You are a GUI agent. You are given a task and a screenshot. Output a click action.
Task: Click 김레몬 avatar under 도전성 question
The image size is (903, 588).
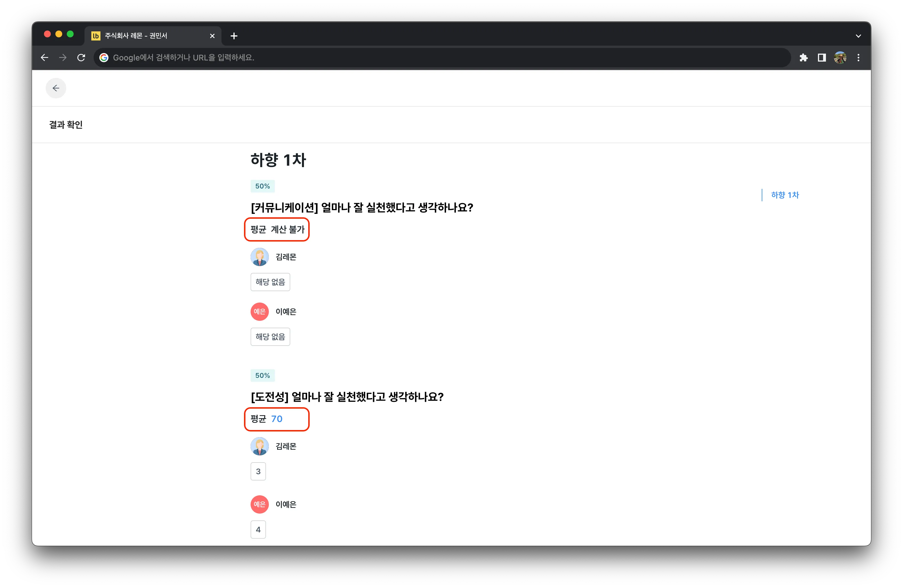click(259, 446)
